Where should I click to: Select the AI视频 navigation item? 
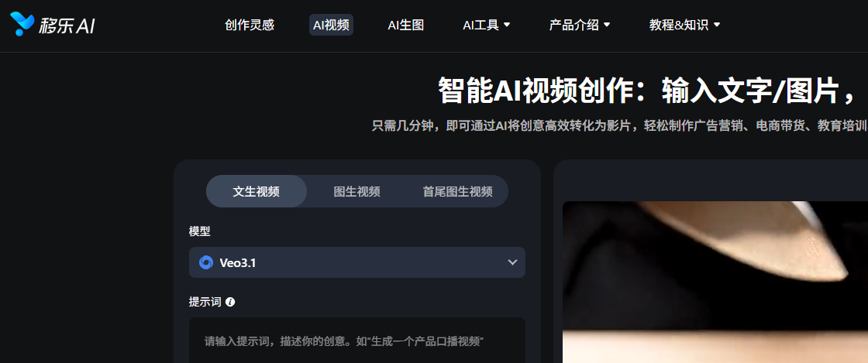coord(331,25)
